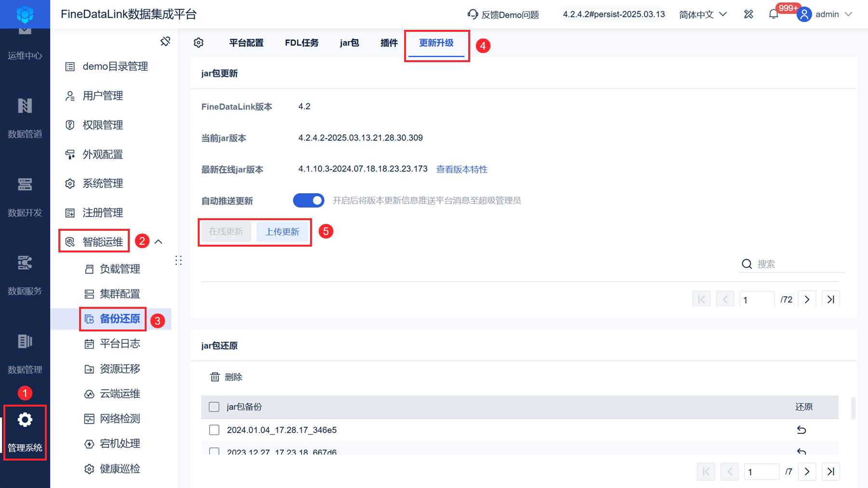Check the 2024.01.04_17.28.17_346e5 backup checkbox
The width and height of the screenshot is (868, 488).
tap(214, 430)
